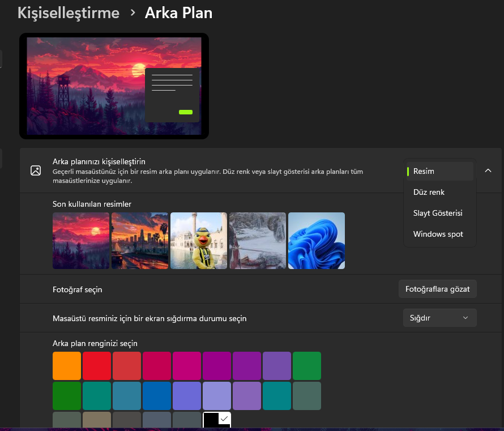Collapse the background section with the chevron
504x431 pixels.
click(488, 170)
